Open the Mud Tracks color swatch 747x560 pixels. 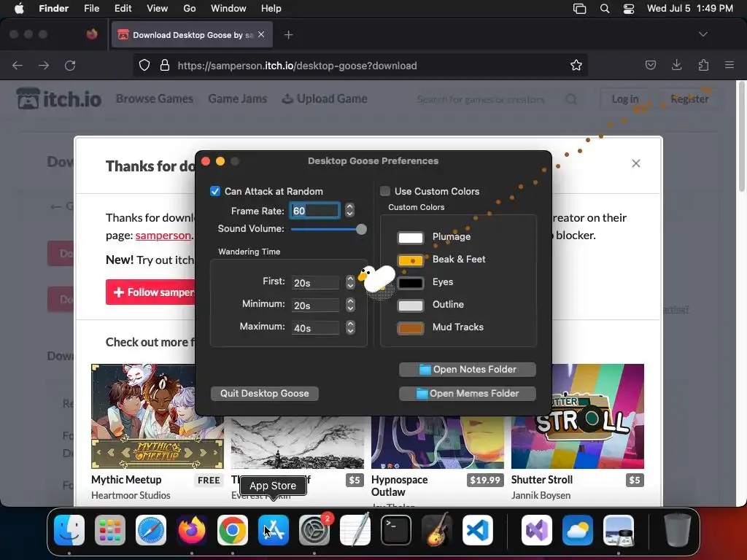(410, 328)
